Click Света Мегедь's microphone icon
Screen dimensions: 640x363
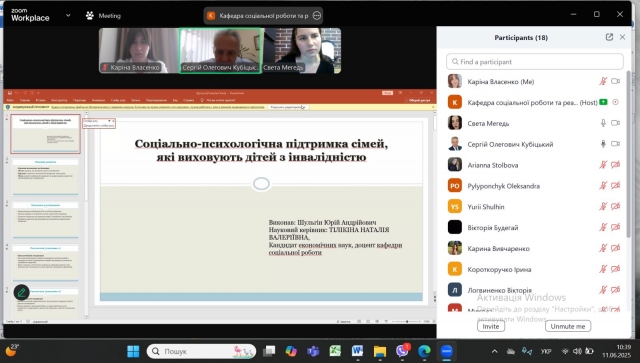click(603, 123)
